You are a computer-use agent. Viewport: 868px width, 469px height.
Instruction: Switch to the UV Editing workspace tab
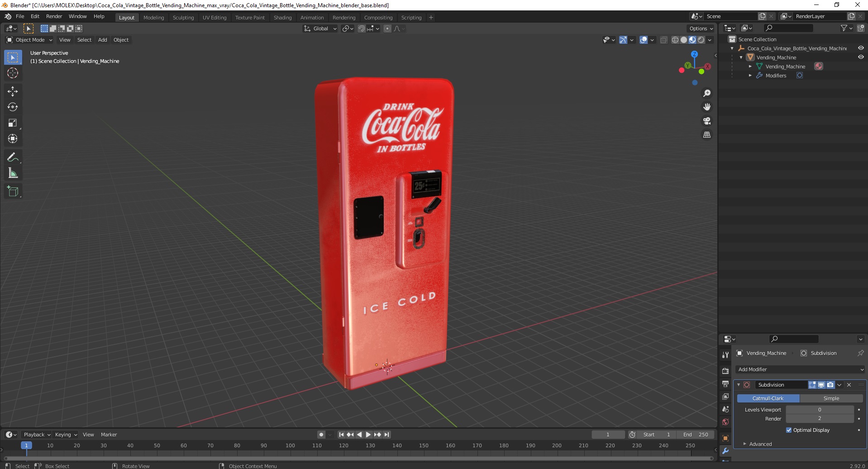[215, 18]
